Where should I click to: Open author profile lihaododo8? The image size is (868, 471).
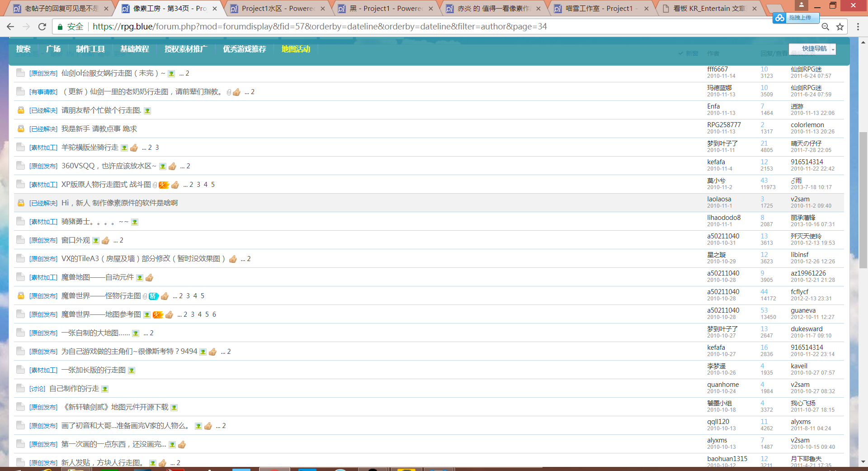tap(724, 218)
